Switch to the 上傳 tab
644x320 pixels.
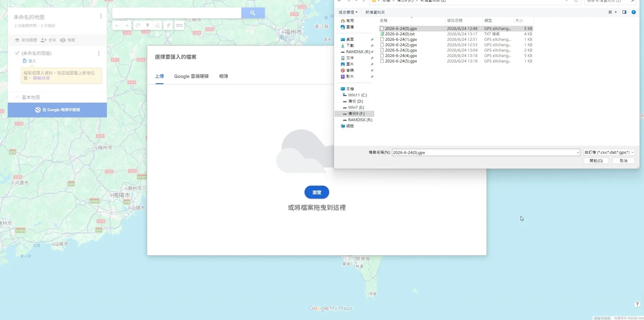click(159, 76)
